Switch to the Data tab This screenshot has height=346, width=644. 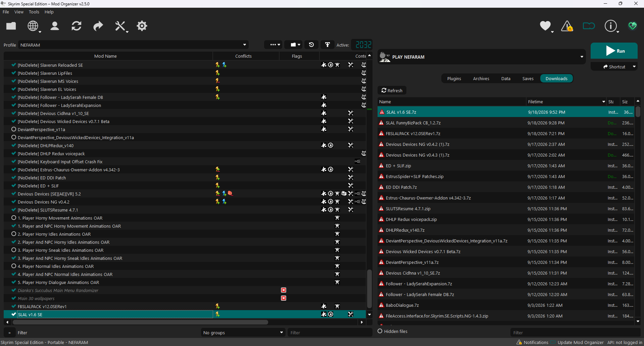point(506,78)
